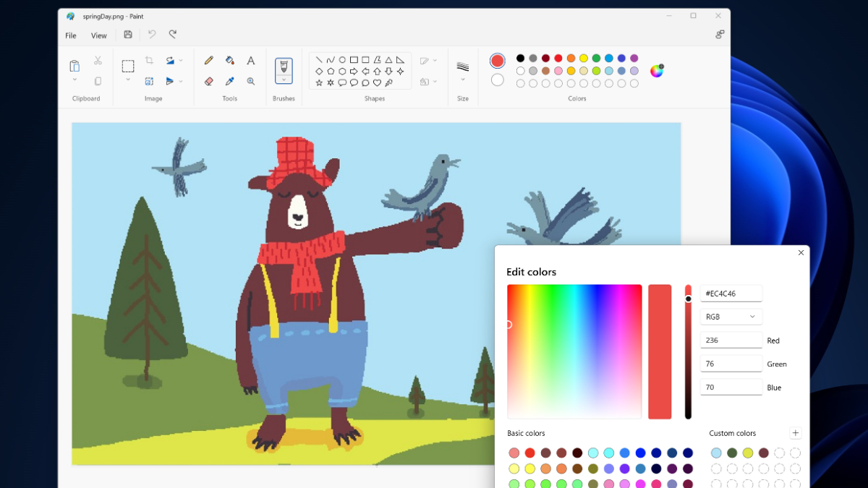Select the Fill bucket tool
The image size is (868, 488).
point(230,61)
